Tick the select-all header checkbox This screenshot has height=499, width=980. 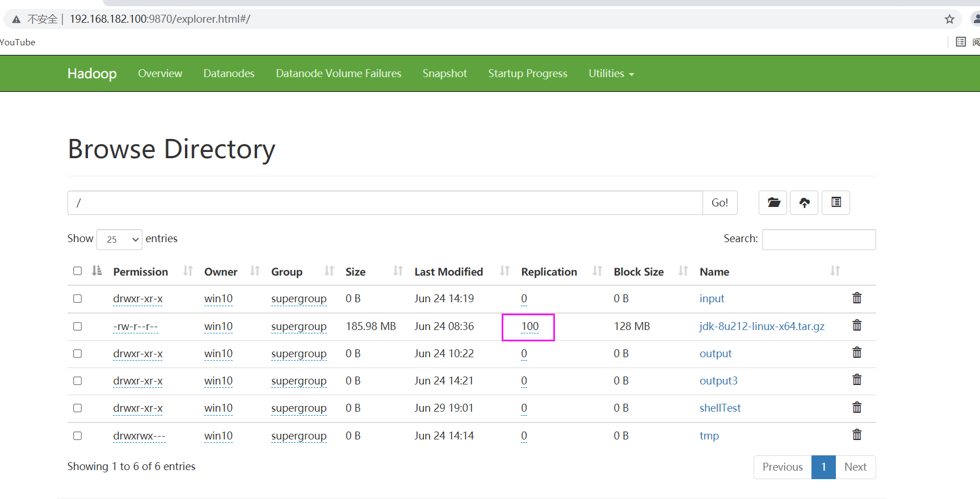click(x=78, y=270)
